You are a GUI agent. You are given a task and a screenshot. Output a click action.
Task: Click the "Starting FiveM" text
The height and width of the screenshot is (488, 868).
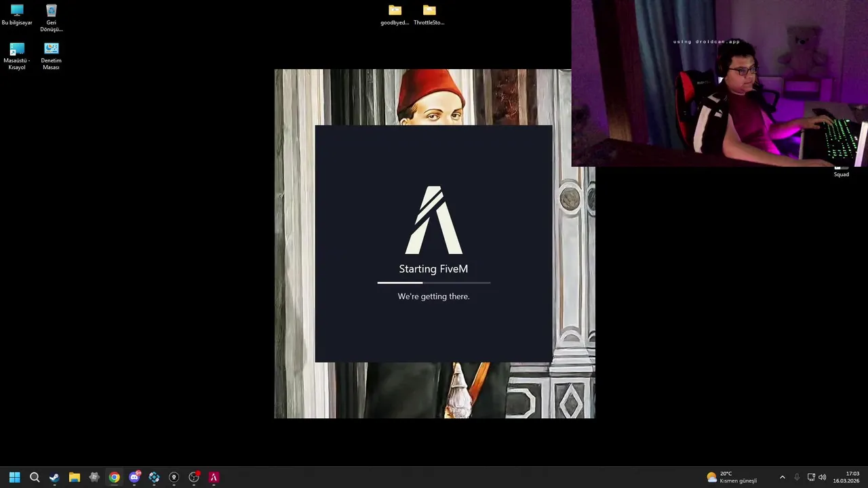tap(433, 269)
